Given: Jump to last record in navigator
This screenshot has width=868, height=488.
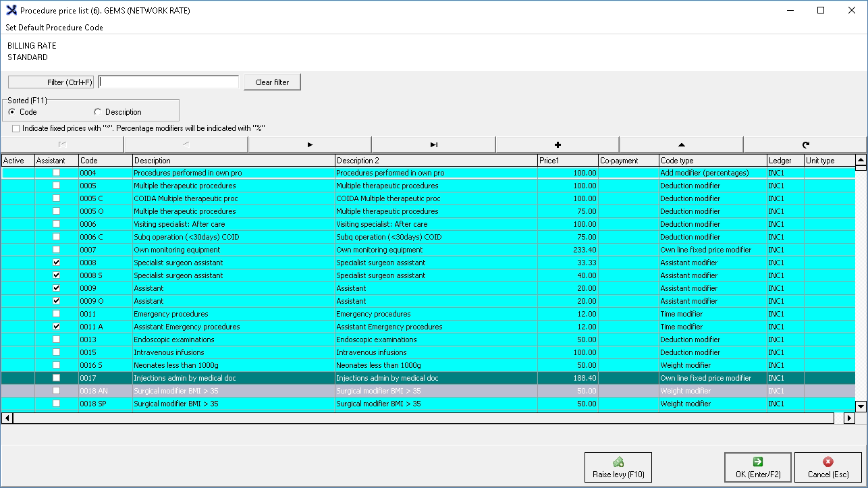Looking at the screenshot, I should tap(433, 144).
